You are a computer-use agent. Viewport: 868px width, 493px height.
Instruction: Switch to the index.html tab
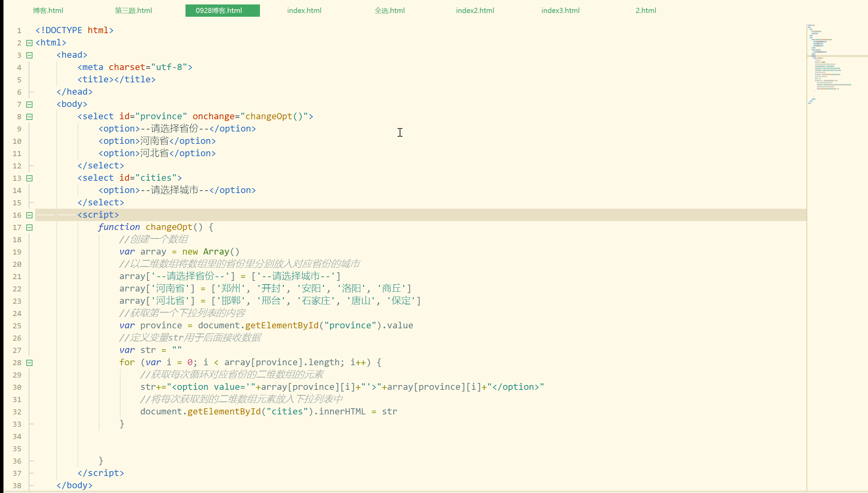[x=304, y=11]
